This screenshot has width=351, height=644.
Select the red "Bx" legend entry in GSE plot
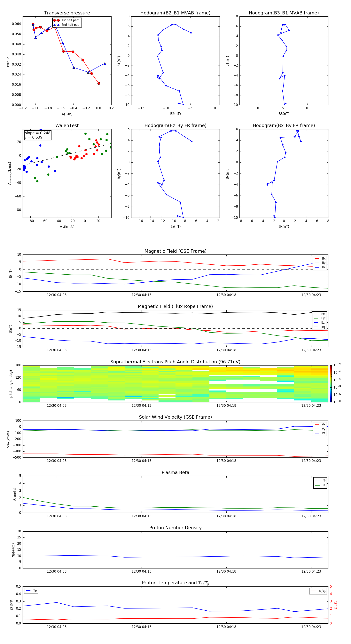pos(320,259)
